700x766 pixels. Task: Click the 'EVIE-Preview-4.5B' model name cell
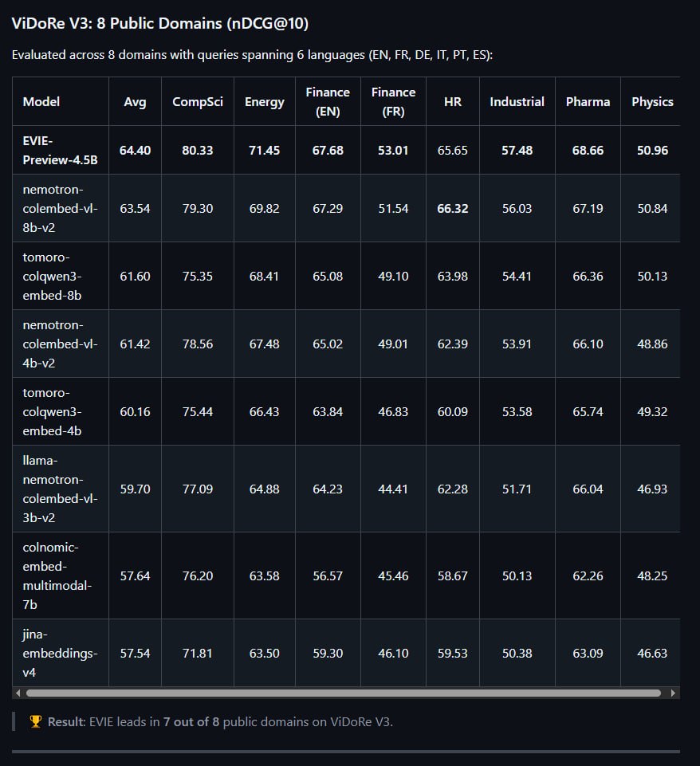click(x=60, y=150)
